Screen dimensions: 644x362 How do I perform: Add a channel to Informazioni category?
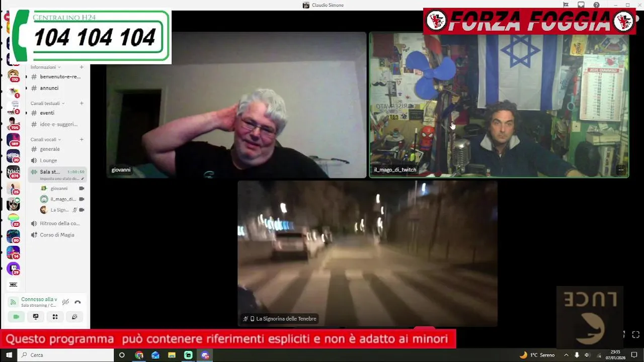click(82, 67)
